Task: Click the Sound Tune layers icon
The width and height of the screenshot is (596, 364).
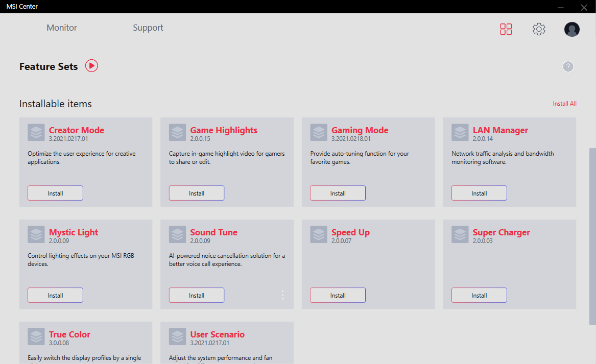Action: point(178,235)
